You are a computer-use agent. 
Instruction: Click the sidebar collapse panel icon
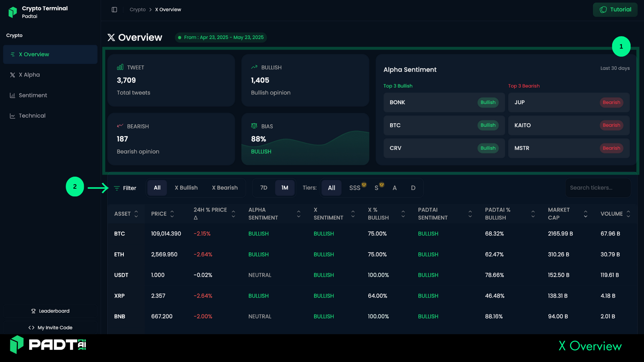(114, 10)
